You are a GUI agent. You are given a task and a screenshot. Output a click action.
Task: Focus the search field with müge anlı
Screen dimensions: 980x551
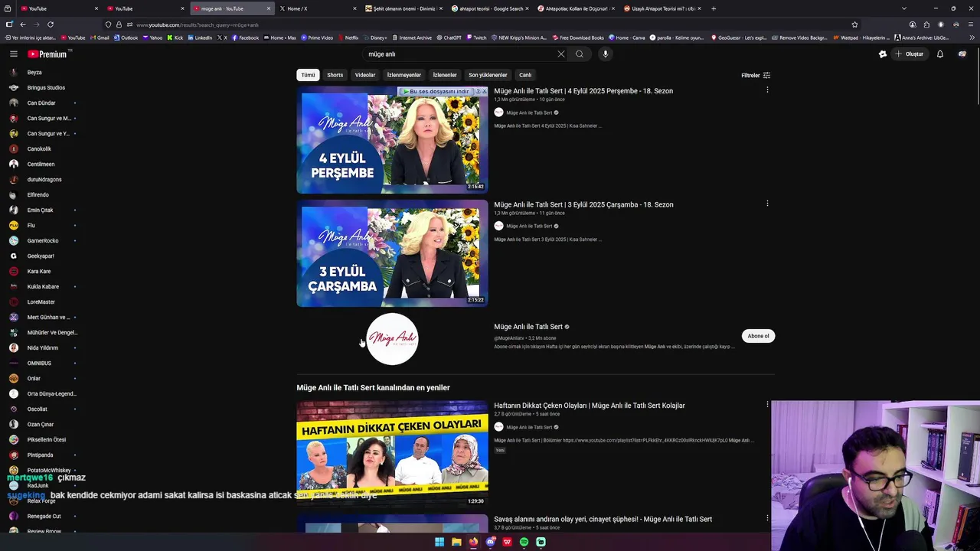(459, 54)
